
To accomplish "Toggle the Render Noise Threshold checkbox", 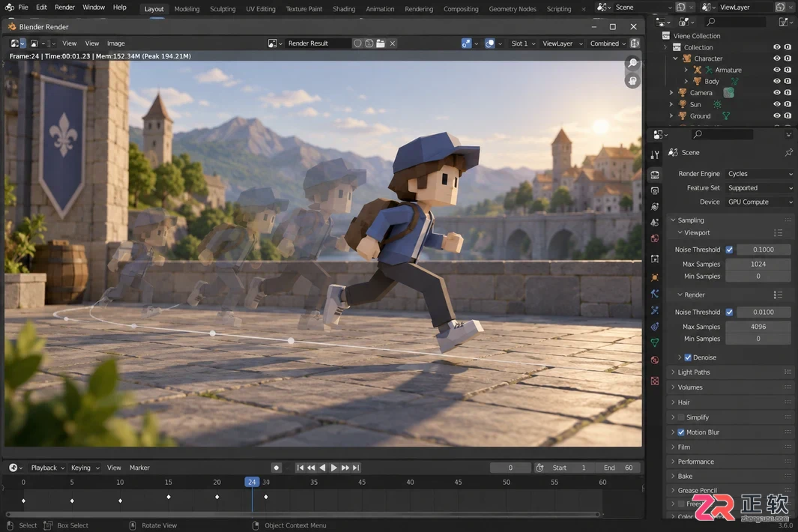I will click(x=729, y=312).
